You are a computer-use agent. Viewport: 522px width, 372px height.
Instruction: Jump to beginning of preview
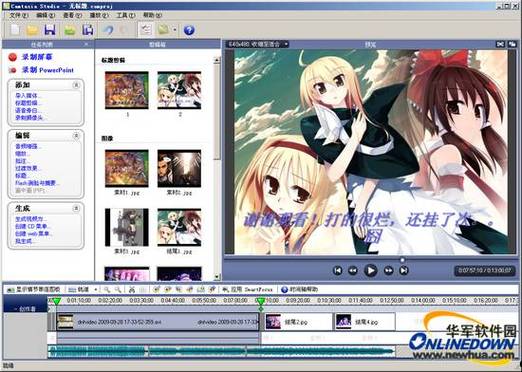pos(337,270)
